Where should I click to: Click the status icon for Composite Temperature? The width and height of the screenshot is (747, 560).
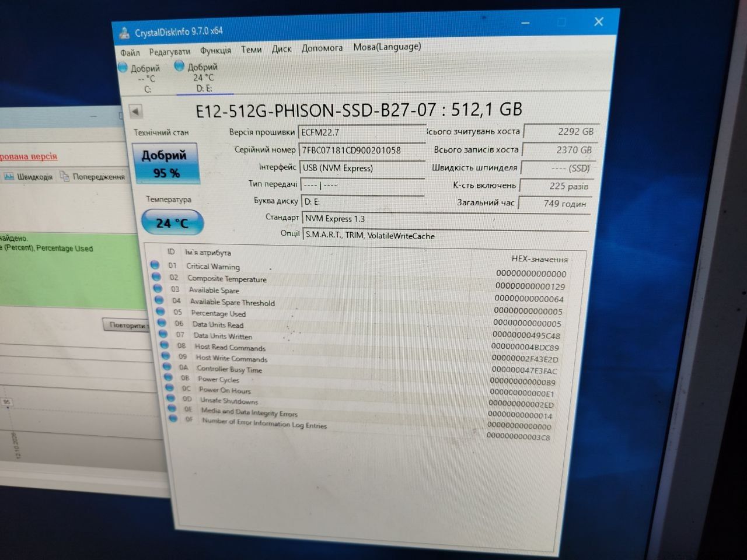point(156,276)
